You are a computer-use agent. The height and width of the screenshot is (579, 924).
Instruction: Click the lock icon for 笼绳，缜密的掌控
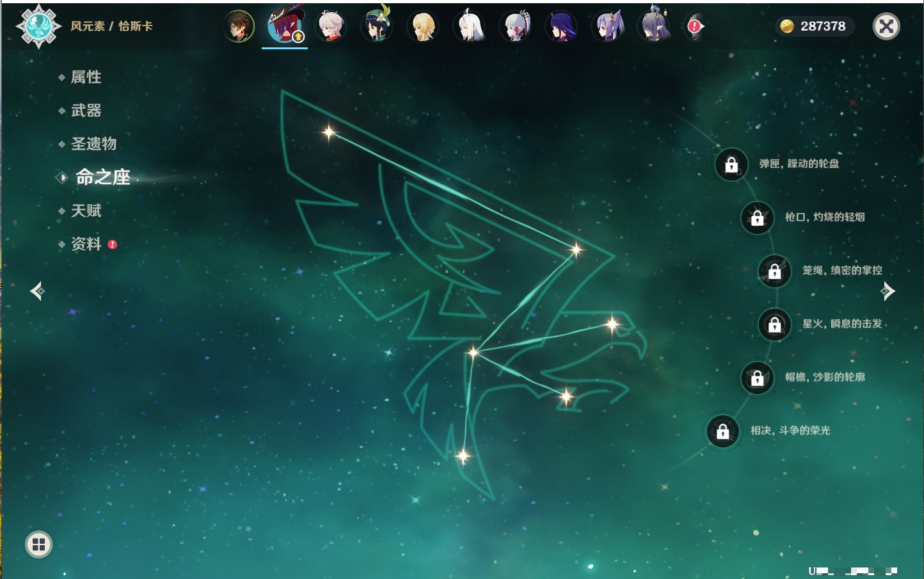pyautogui.click(x=775, y=272)
